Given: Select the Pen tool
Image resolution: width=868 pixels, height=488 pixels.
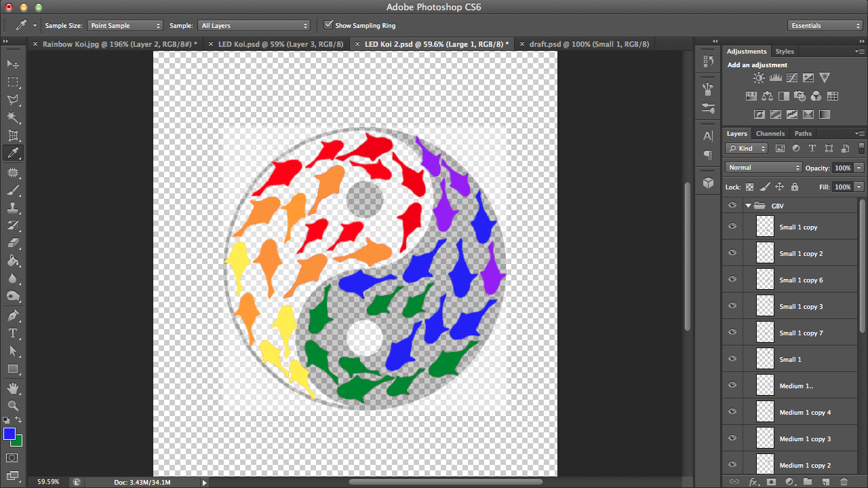Looking at the screenshot, I should [12, 314].
